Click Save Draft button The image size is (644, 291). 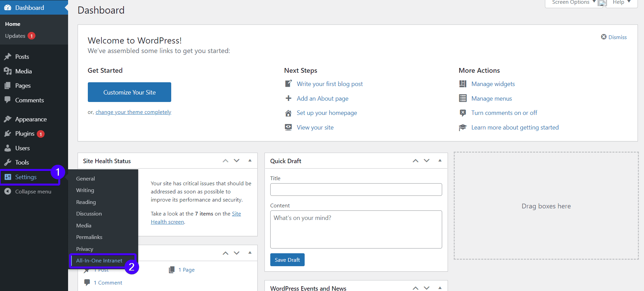tap(287, 260)
